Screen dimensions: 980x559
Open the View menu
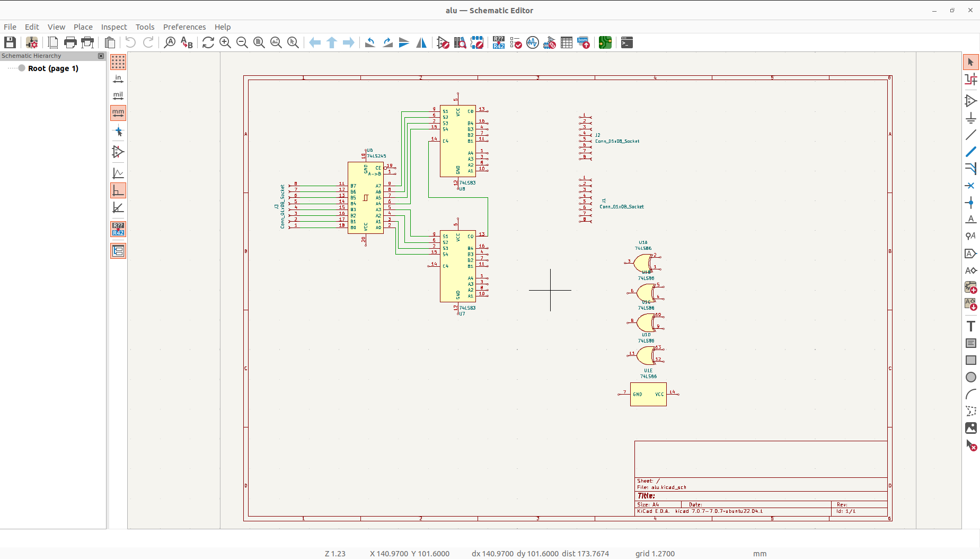pos(56,27)
